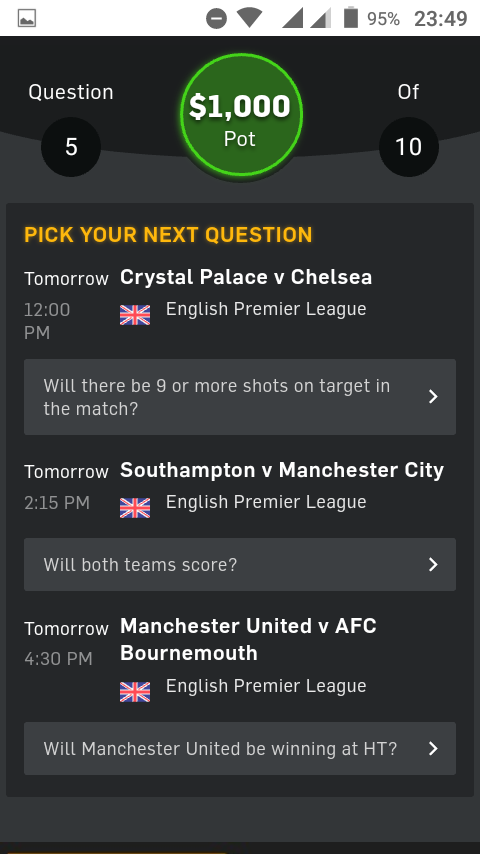Select the Will both teams score question
480x854 pixels.
click(x=240, y=564)
